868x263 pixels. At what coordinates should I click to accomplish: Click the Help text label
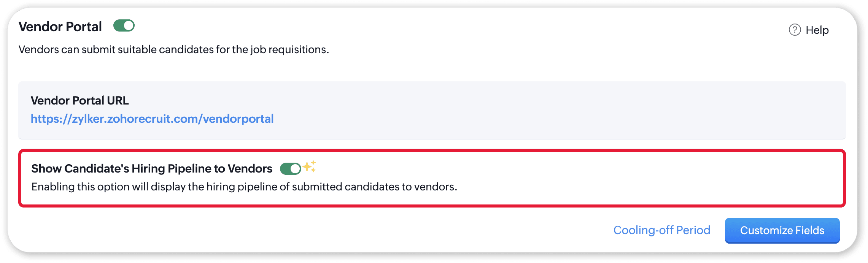click(817, 30)
